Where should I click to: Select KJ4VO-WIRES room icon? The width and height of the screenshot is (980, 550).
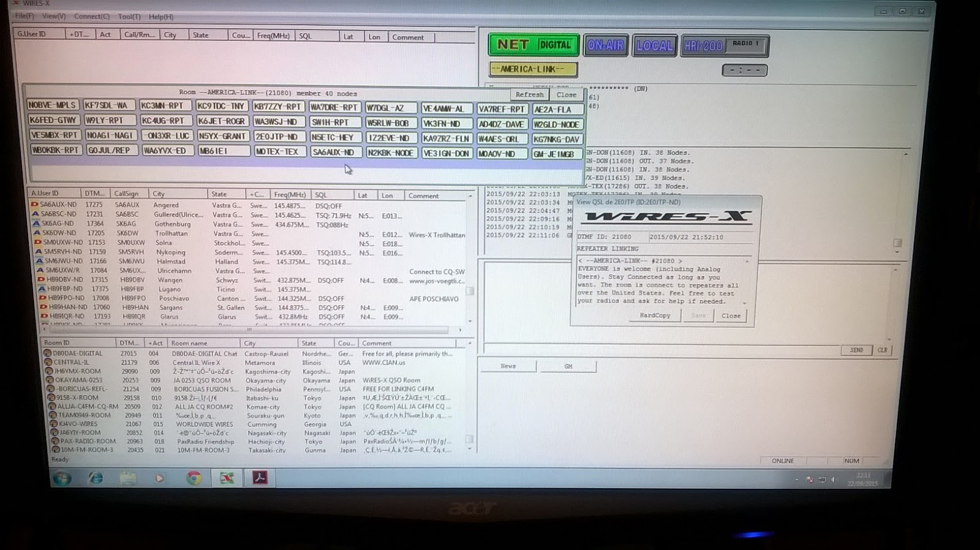[x=54, y=424]
